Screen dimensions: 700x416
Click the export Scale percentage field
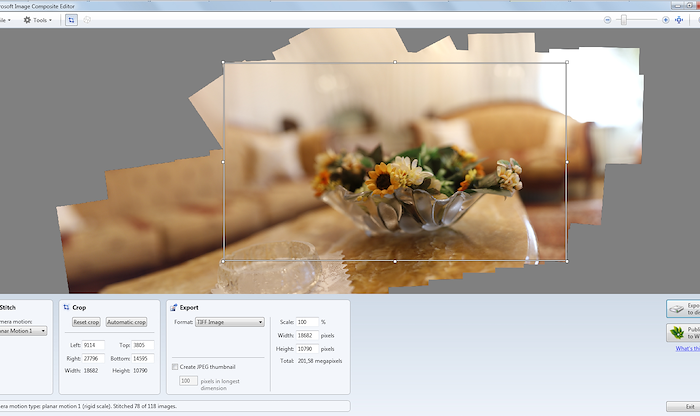click(x=307, y=322)
